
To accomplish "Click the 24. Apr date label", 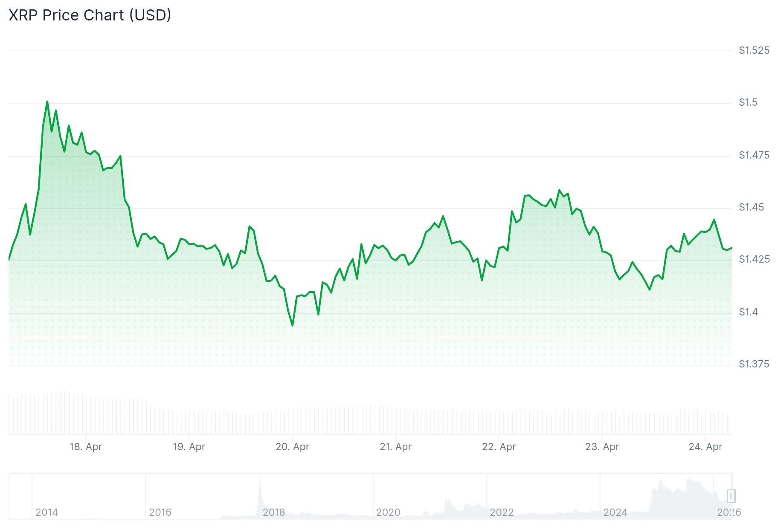I will pyautogui.click(x=705, y=447).
